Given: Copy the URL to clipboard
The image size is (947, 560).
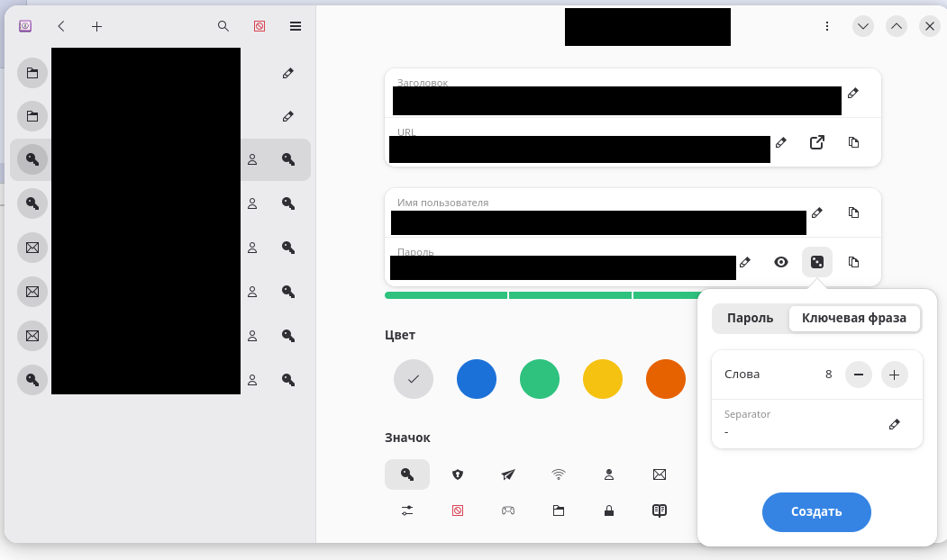Looking at the screenshot, I should (x=853, y=142).
